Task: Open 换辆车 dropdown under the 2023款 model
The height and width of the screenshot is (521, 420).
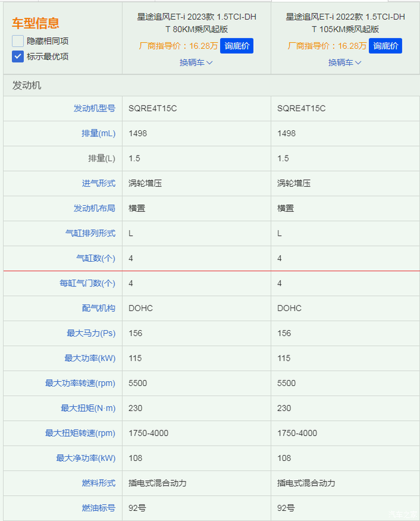Action: pos(196,62)
